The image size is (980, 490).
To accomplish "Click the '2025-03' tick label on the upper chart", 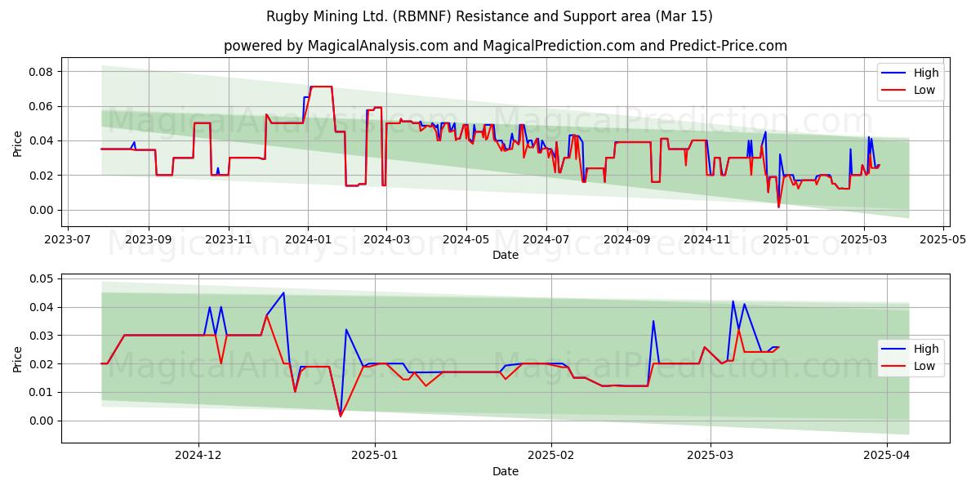I will 863,240.
